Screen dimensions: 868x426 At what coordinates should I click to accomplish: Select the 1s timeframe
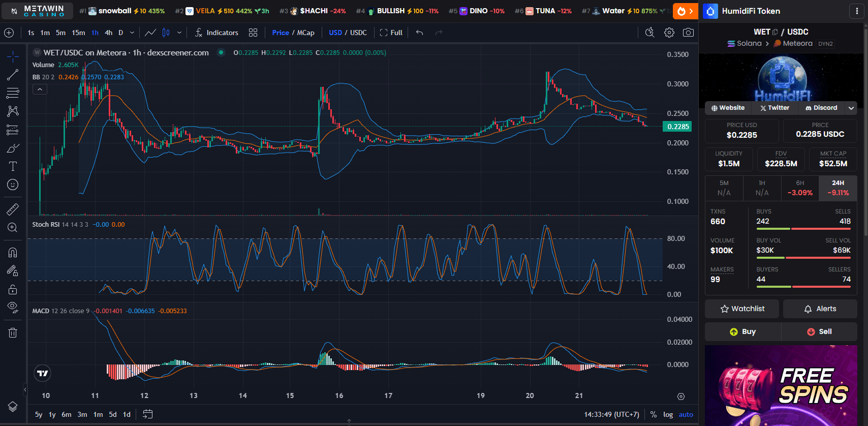[31, 33]
